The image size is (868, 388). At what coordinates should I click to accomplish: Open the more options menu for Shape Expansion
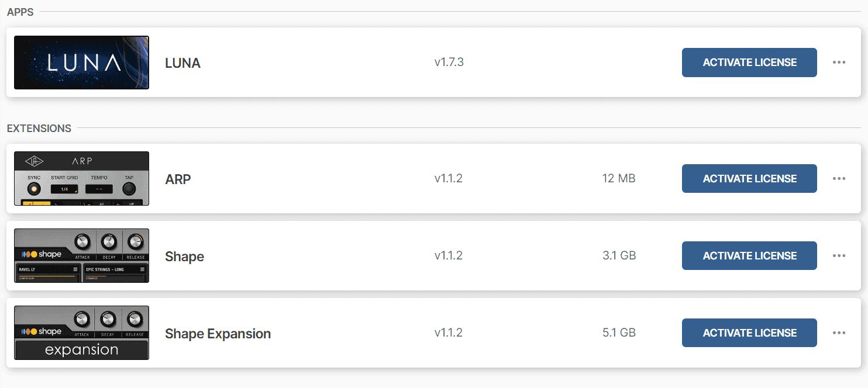pos(839,332)
